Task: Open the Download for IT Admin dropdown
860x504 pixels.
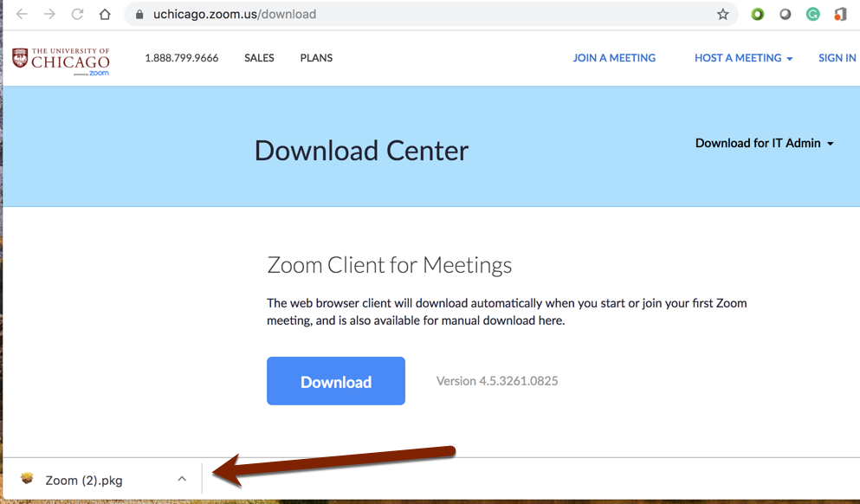Action: coord(764,143)
